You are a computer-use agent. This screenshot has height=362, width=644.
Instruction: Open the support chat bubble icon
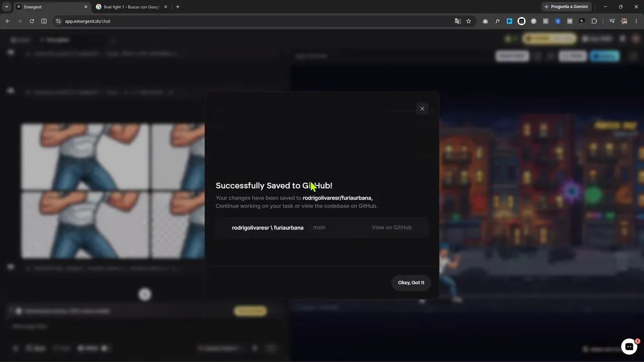629,346
